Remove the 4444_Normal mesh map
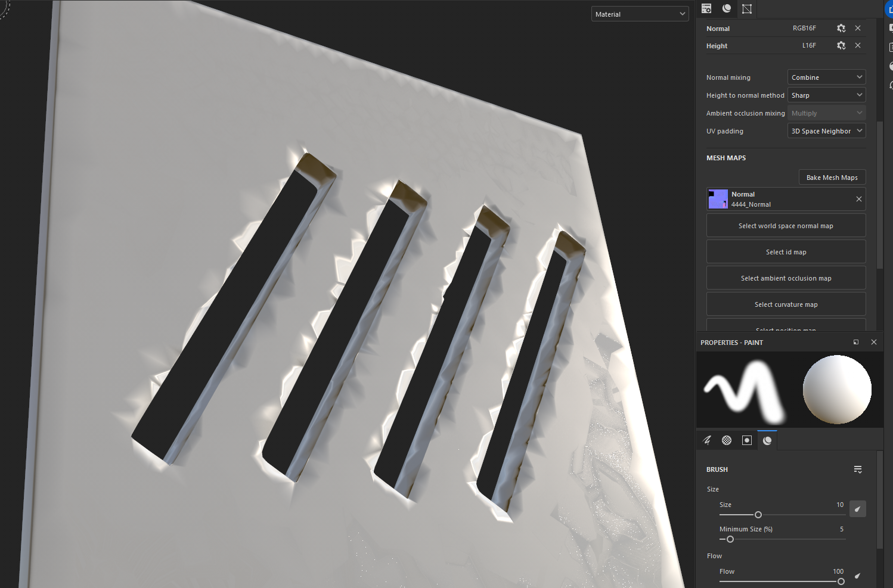Viewport: 893px width, 588px height. coord(858,199)
